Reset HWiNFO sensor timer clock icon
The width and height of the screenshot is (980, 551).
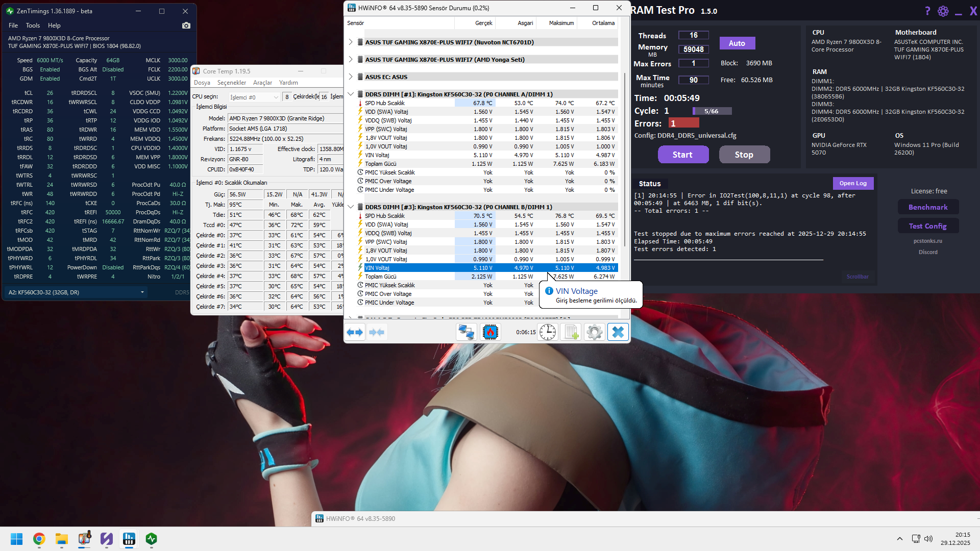point(548,332)
